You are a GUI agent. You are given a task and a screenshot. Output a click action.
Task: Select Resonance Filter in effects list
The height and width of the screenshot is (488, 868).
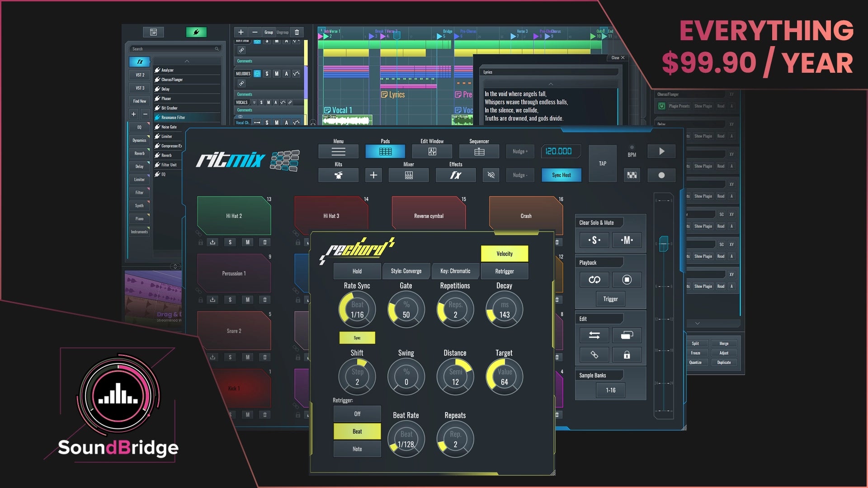click(173, 117)
